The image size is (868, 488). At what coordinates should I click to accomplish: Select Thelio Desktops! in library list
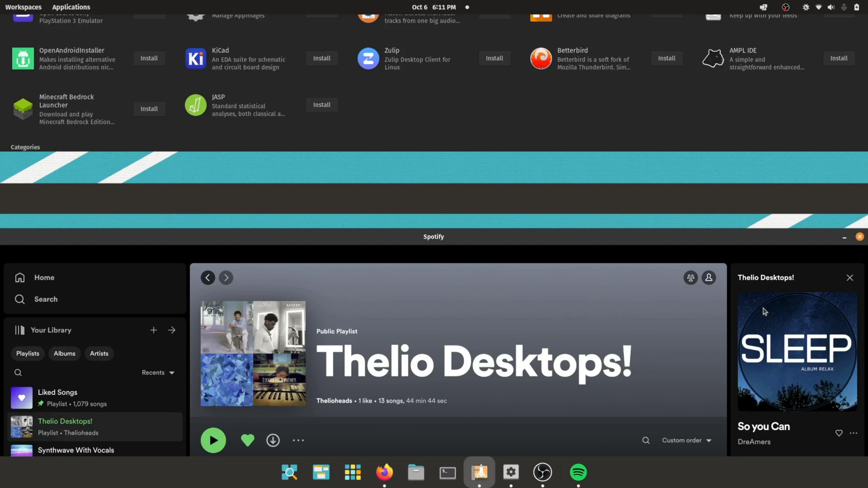click(x=95, y=427)
